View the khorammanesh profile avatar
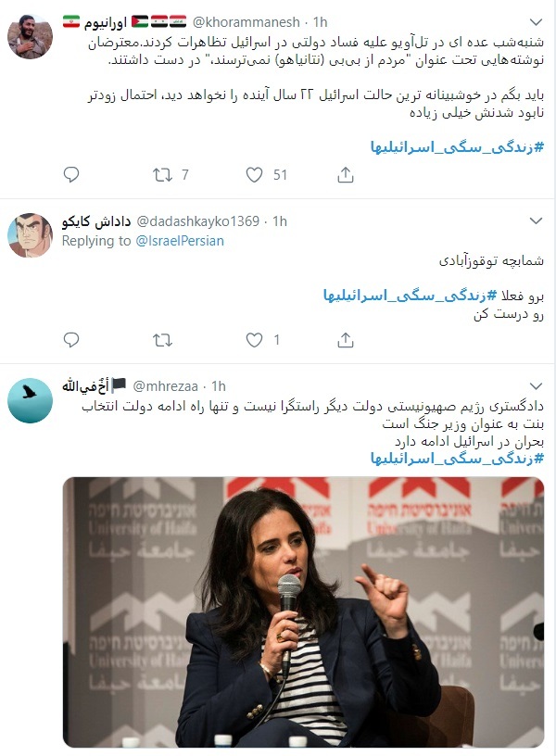Image resolution: width=556 pixels, height=756 pixels. (x=30, y=37)
